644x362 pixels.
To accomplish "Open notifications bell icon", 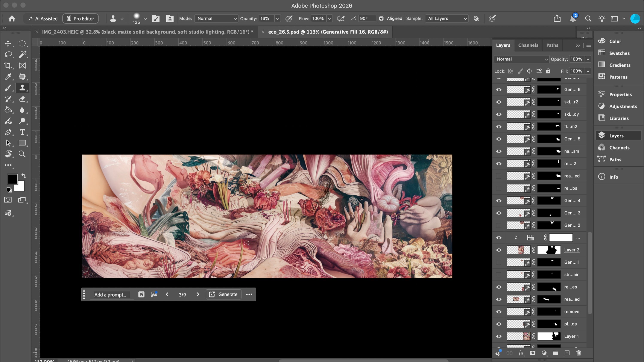I will [x=573, y=18].
